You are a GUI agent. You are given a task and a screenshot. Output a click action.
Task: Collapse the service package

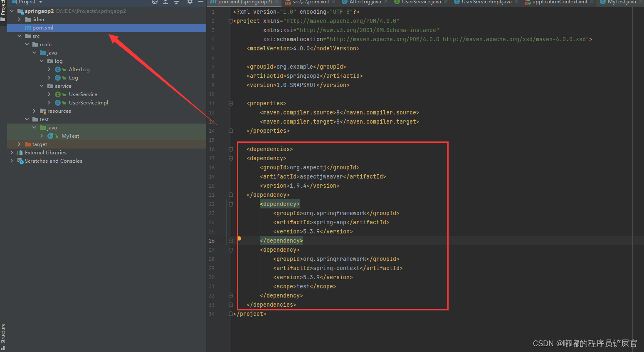(x=42, y=86)
